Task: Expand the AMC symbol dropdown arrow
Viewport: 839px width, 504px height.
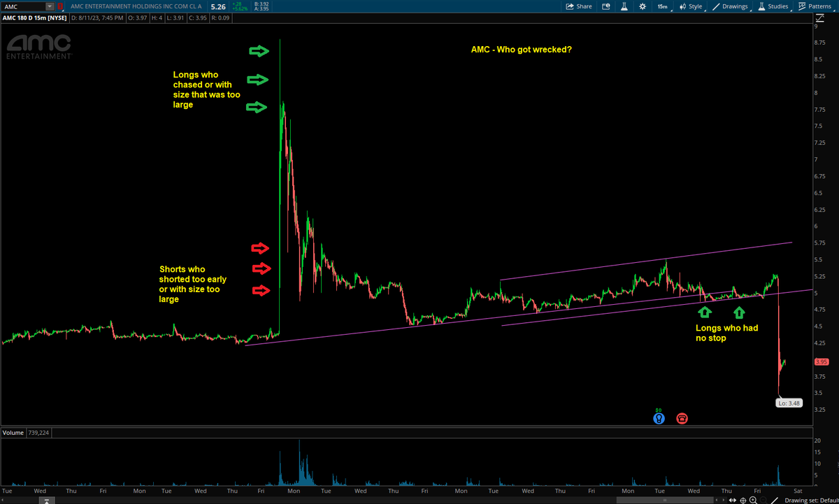Action: pos(50,6)
